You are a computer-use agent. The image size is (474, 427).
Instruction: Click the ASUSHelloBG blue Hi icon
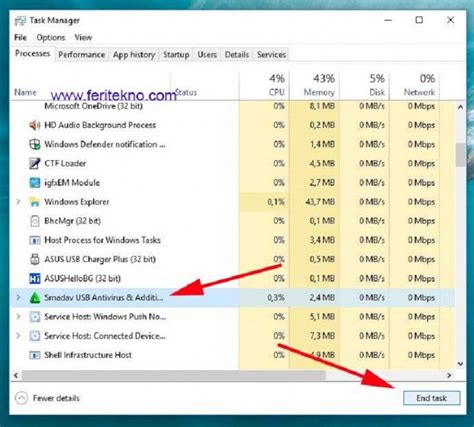point(35,279)
